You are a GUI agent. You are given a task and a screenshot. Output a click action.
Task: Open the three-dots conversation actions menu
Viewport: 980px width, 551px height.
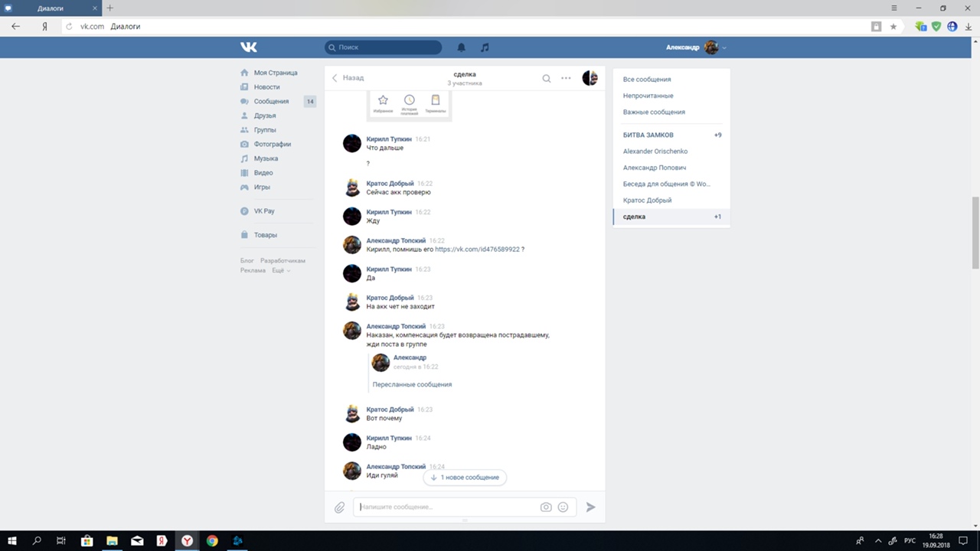[x=566, y=78]
